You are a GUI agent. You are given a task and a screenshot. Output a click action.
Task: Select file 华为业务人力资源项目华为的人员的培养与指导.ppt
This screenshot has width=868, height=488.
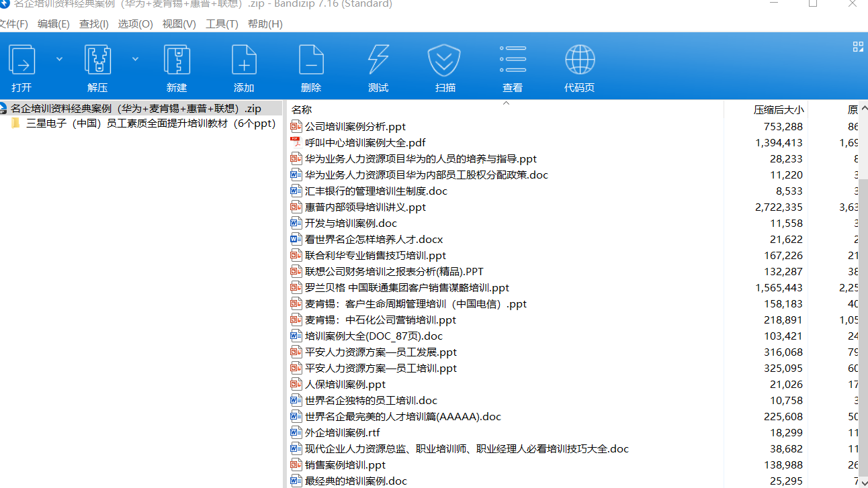pyautogui.click(x=421, y=158)
